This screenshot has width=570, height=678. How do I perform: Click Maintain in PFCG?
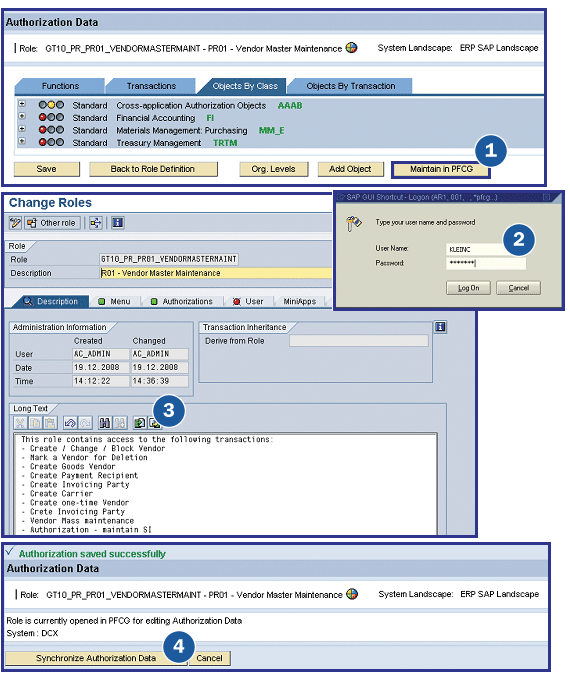(x=441, y=169)
